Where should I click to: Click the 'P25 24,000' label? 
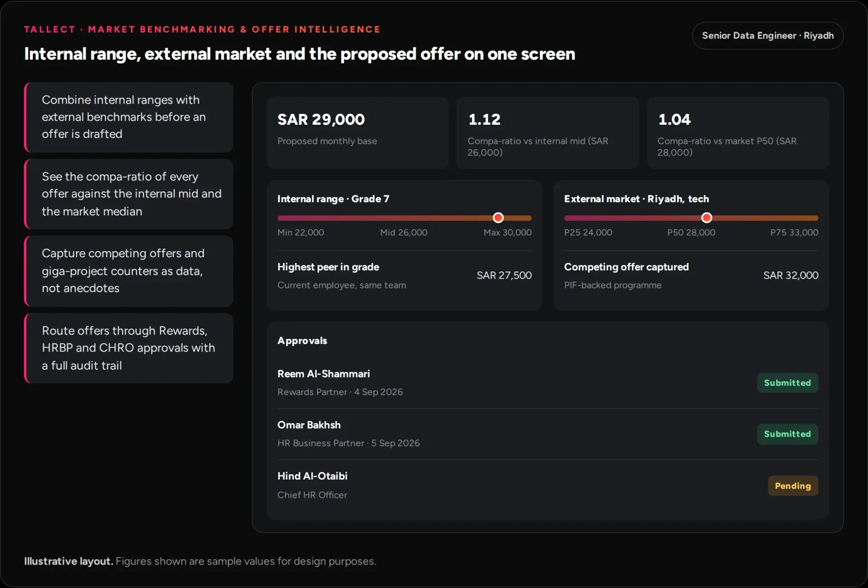coord(588,232)
